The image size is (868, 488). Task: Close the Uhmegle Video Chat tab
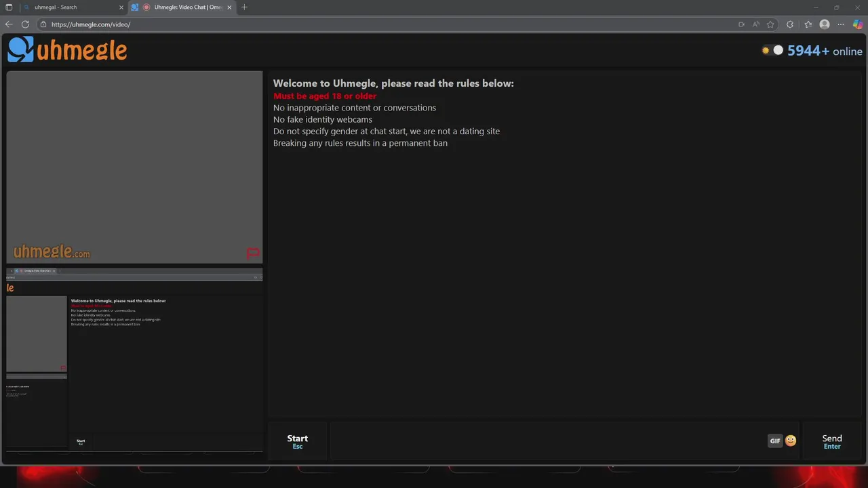point(229,7)
